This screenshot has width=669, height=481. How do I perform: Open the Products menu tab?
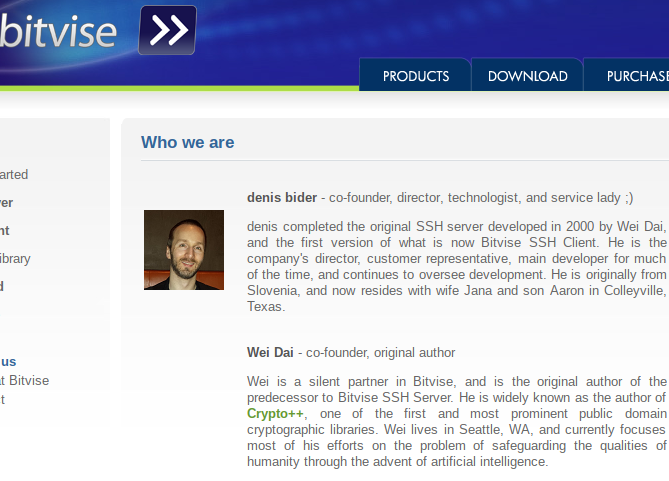point(415,76)
